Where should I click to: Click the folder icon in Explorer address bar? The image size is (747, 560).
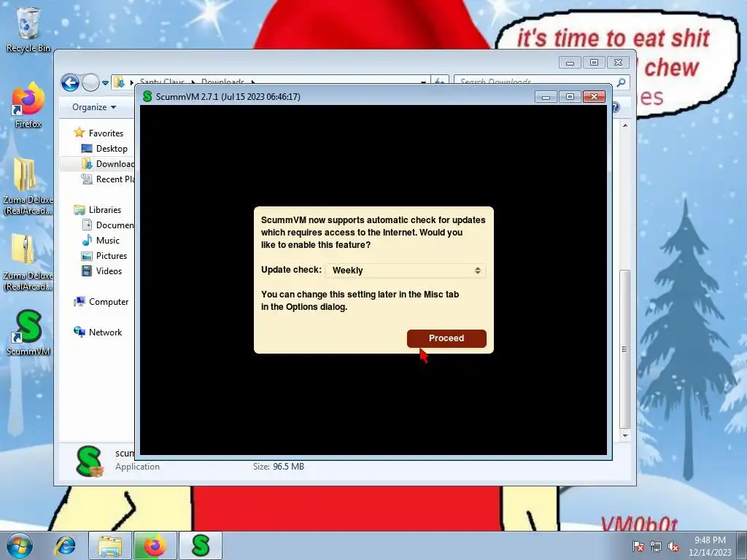click(119, 82)
